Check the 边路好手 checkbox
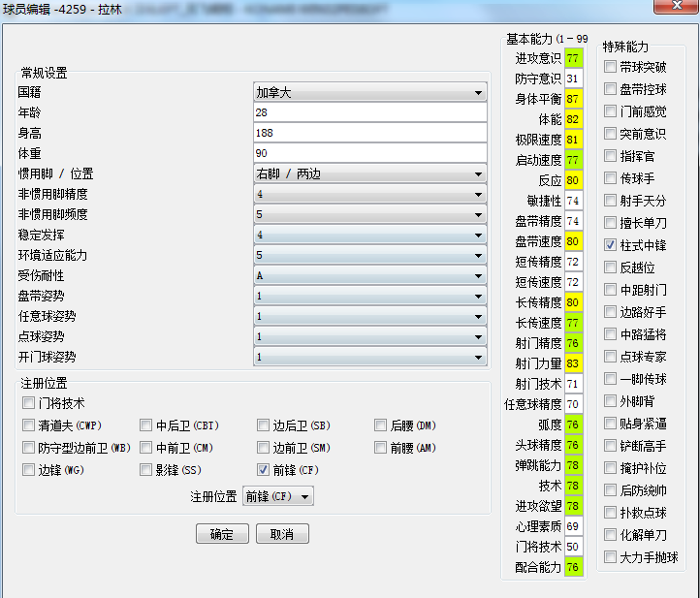 610,311
